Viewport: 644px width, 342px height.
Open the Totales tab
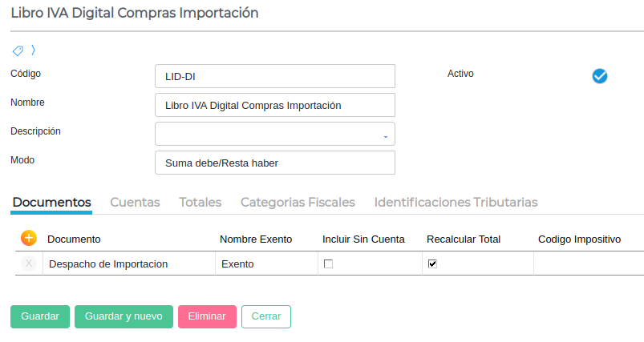click(x=200, y=203)
